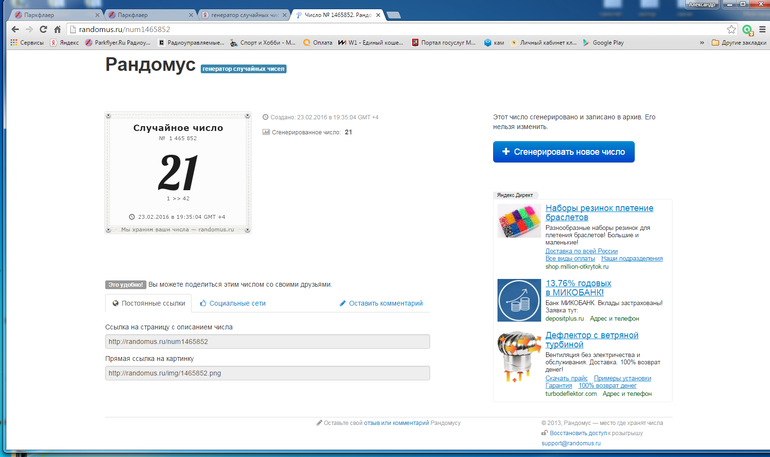Viewport: 770px width, 457px height.
Task: Open the Сервисы apps bookmark
Action: 28,43
